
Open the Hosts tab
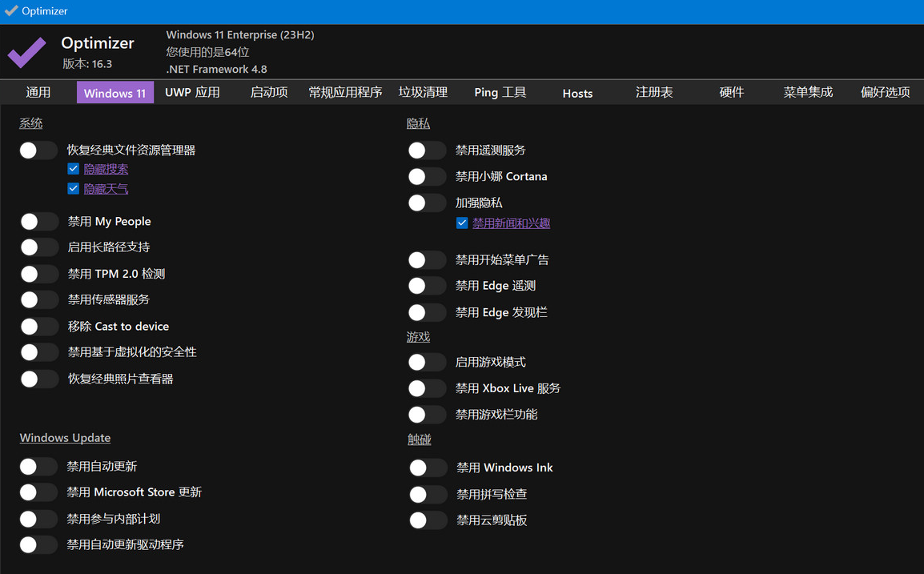click(577, 93)
